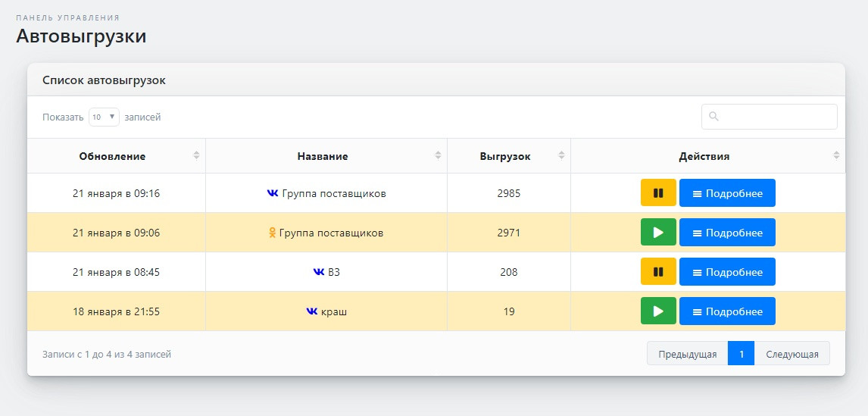The image size is (868, 416).
Task: Click the VK icon in the first row
Action: [273, 193]
